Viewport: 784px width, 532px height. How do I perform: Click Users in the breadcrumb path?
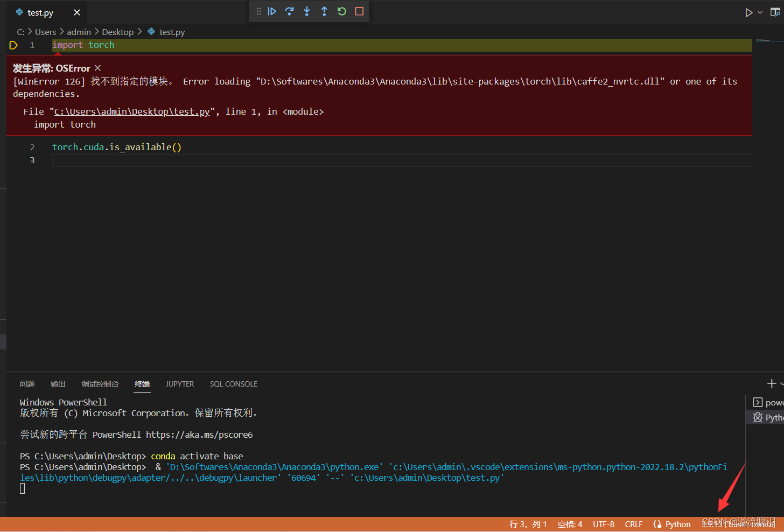pyautogui.click(x=46, y=32)
